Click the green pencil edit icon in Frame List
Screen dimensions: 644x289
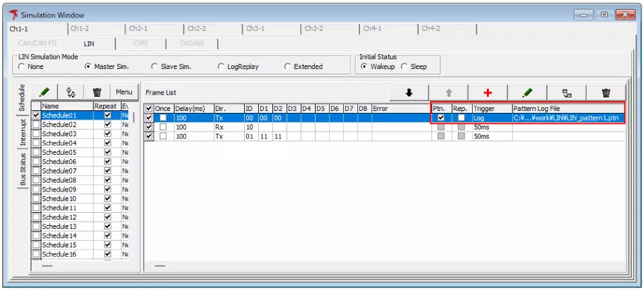coord(527,93)
